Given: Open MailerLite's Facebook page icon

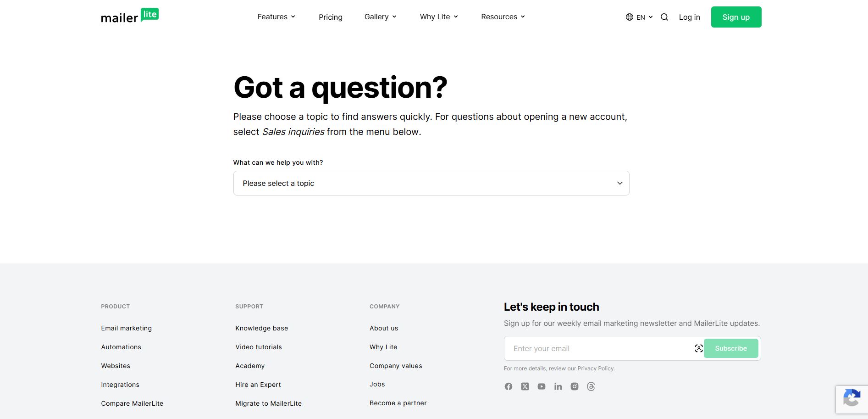Looking at the screenshot, I should click(x=509, y=386).
